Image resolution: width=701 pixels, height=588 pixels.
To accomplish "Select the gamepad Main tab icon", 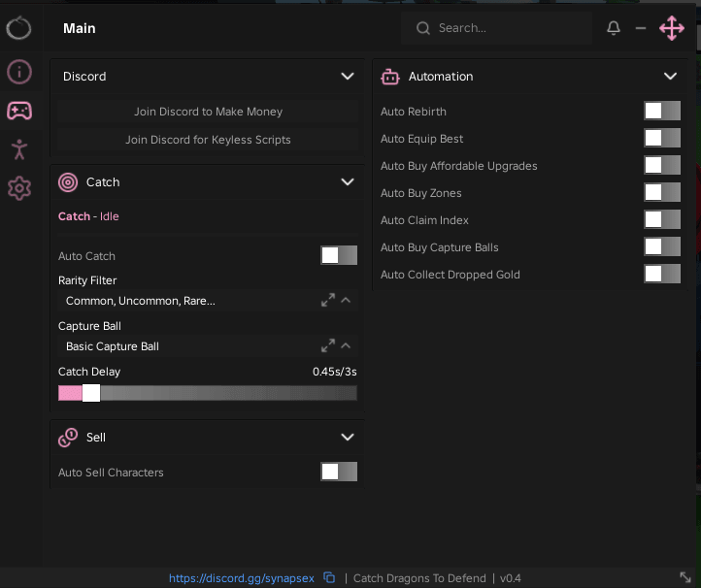I will coord(19,111).
